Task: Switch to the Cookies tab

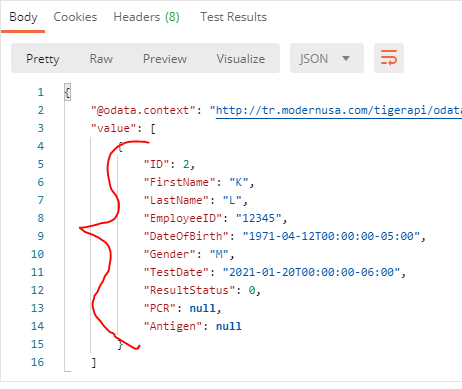Action: [x=75, y=17]
